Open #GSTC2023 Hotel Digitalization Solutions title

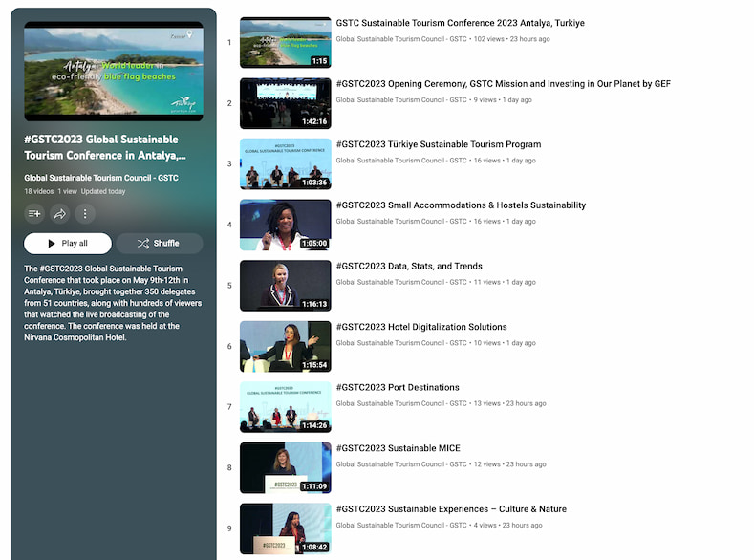click(421, 327)
